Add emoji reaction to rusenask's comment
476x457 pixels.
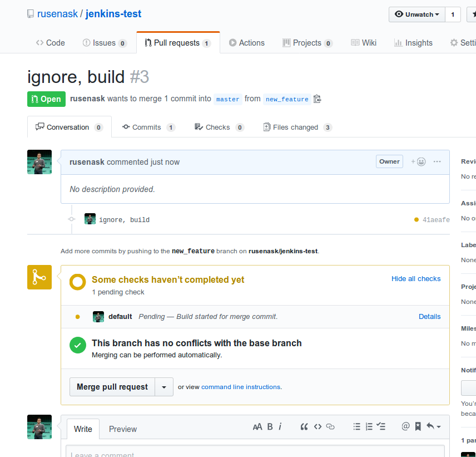click(418, 162)
